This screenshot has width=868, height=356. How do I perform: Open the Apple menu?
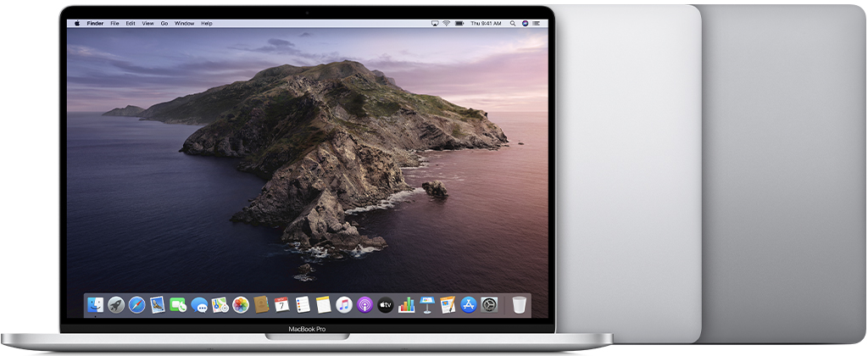pos(76,24)
